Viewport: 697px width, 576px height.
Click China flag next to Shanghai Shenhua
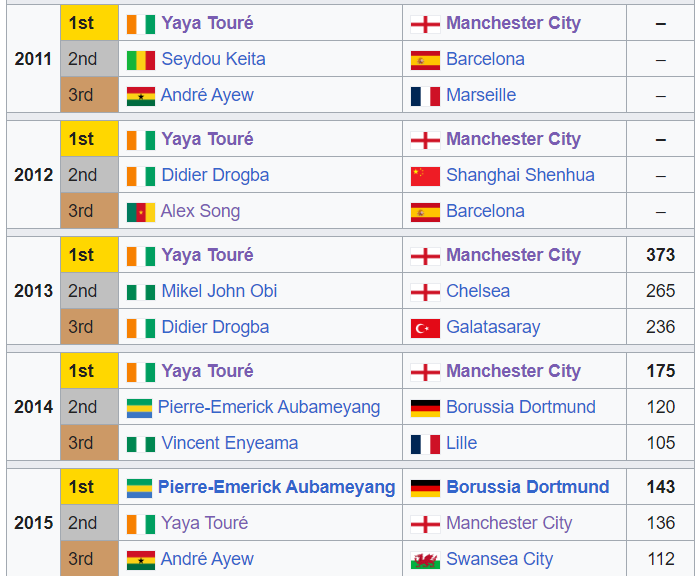[425, 176]
